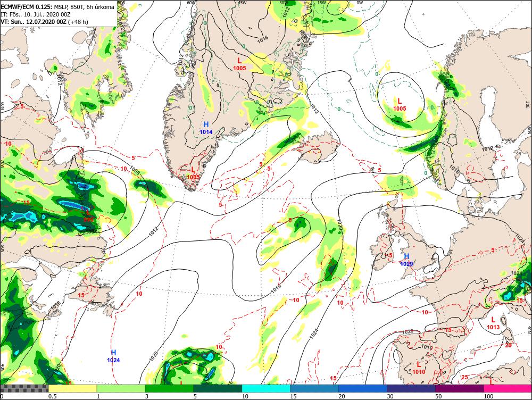
Task: Click the '30' legend scale value
Action: 390,396
